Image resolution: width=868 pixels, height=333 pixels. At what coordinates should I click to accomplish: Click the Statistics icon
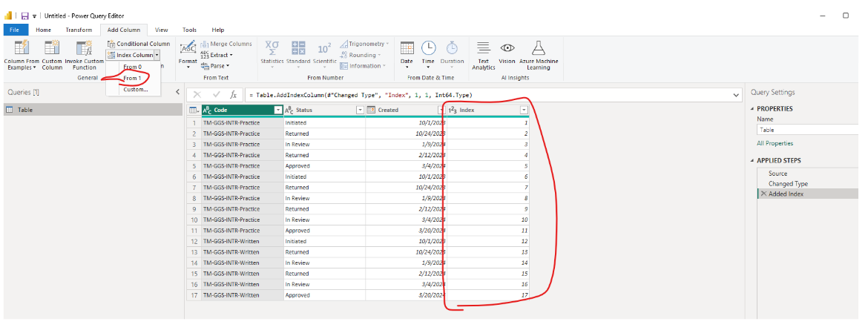coord(272,47)
